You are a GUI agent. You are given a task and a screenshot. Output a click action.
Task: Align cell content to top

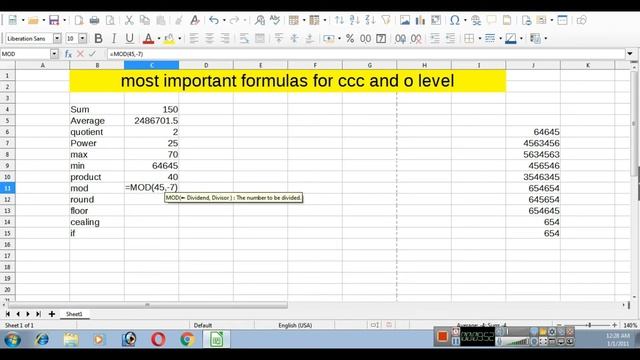coord(279,38)
